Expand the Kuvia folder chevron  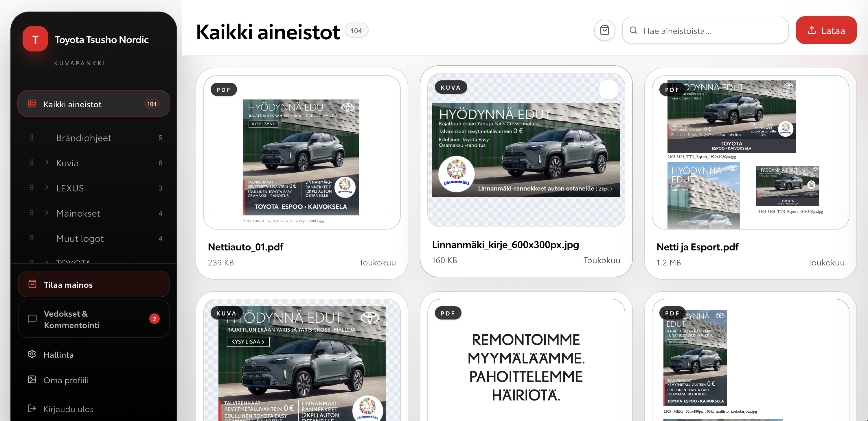(47, 162)
